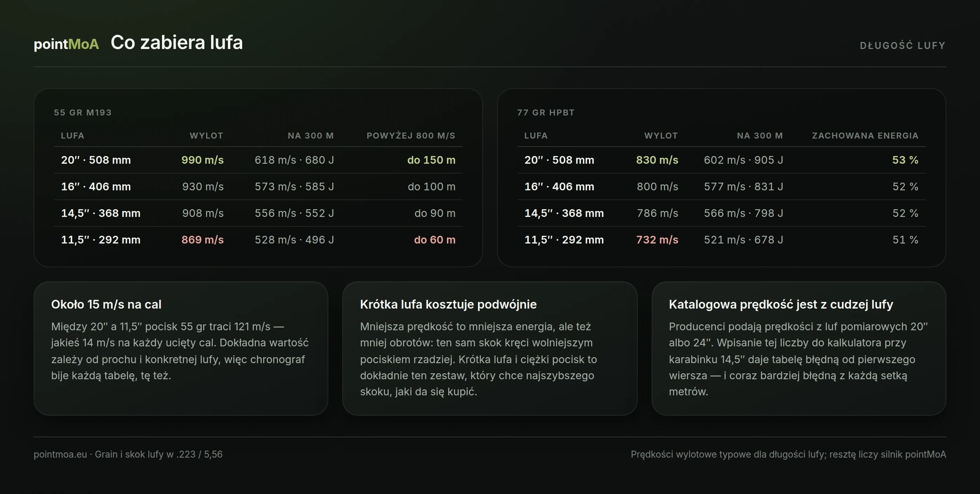Select the 869 m/s red velocity value

(202, 240)
